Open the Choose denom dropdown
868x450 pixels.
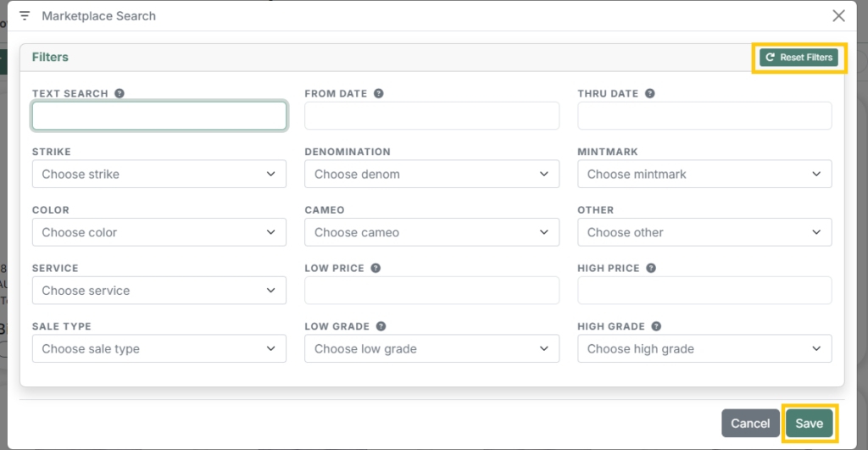pyautogui.click(x=431, y=174)
